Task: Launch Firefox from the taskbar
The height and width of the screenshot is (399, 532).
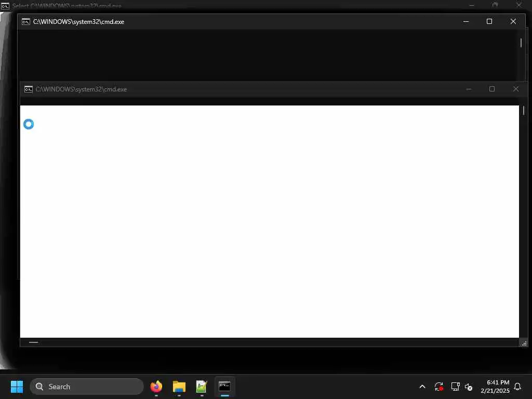Action: pyautogui.click(x=156, y=387)
